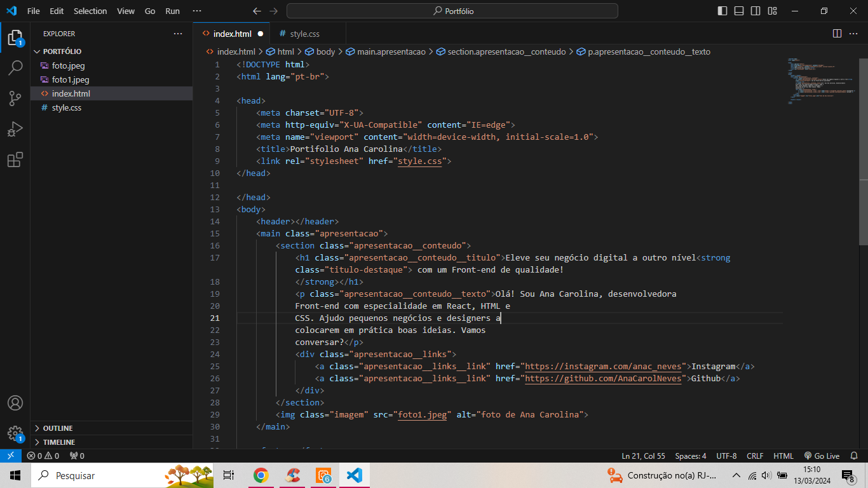Select index.html in the explorer tree
This screenshot has height=488, width=868.
[x=111, y=93]
